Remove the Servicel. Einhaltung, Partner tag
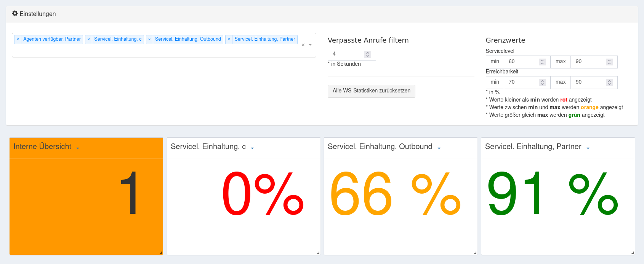The image size is (644, 264). tap(229, 39)
